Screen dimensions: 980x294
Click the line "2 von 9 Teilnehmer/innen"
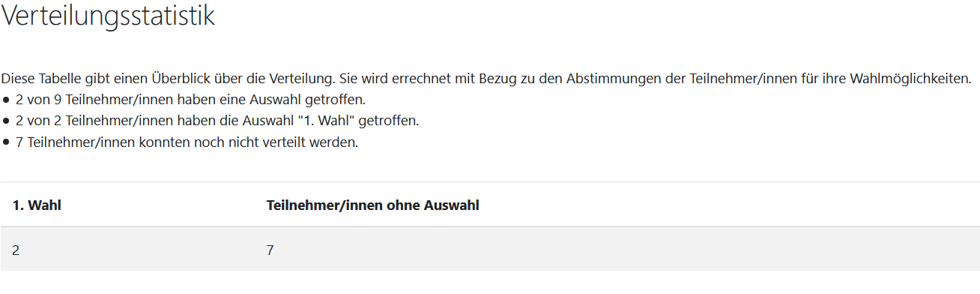click(x=190, y=99)
